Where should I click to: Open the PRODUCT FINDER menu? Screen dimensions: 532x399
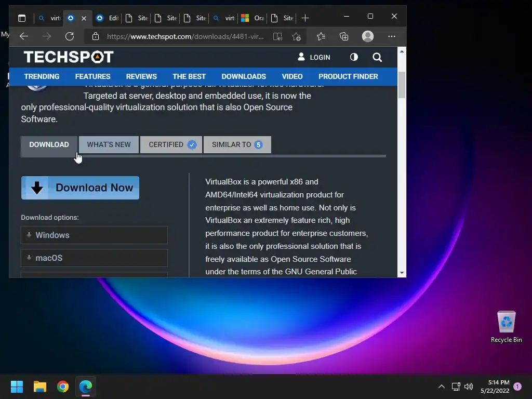(x=348, y=76)
